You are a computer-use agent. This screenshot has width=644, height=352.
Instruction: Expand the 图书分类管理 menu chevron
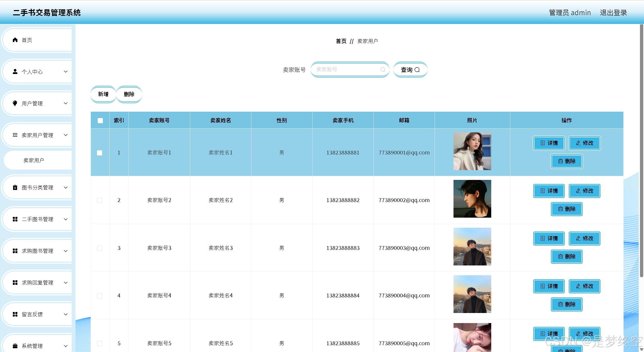pos(66,187)
